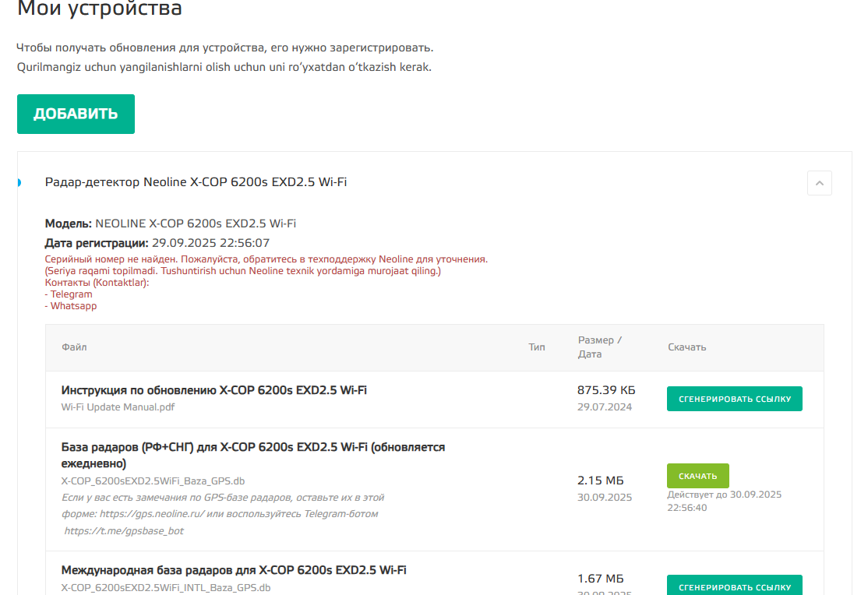This screenshot has width=868, height=595.
Task: Click the Qurilmangiz uchun yangilanishlarni olish sentence
Action: point(224,67)
